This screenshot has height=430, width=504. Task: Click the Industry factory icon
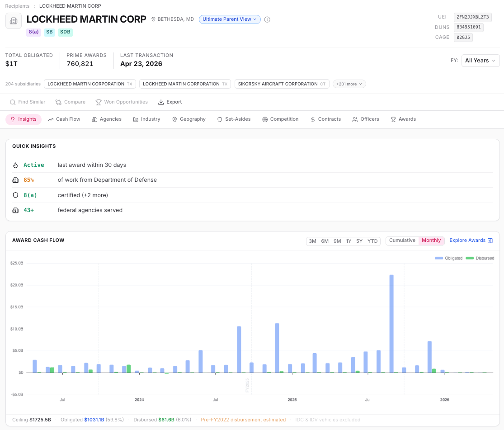click(x=136, y=120)
